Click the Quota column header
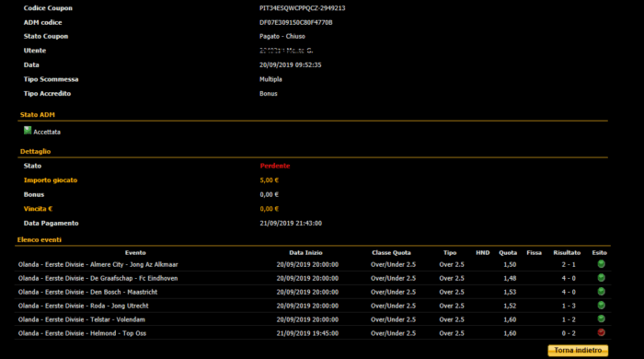Viewport: 644px width, 359px height. coord(508,253)
